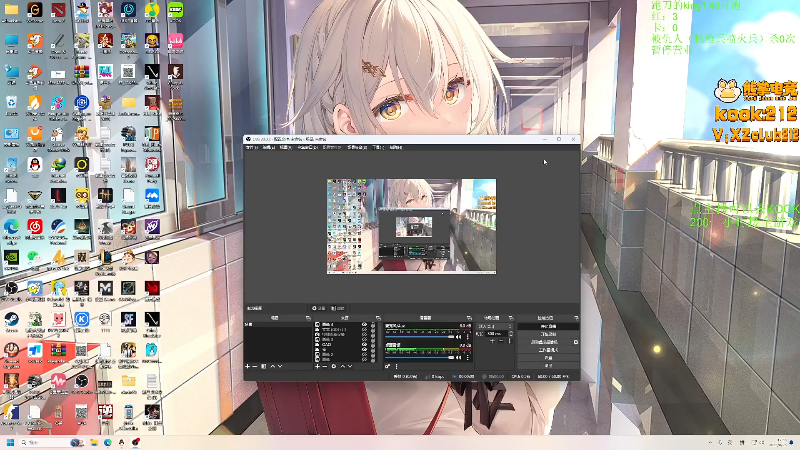Click the Start Virtual Camera button
800x450 pixels.
pyautogui.click(x=545, y=342)
